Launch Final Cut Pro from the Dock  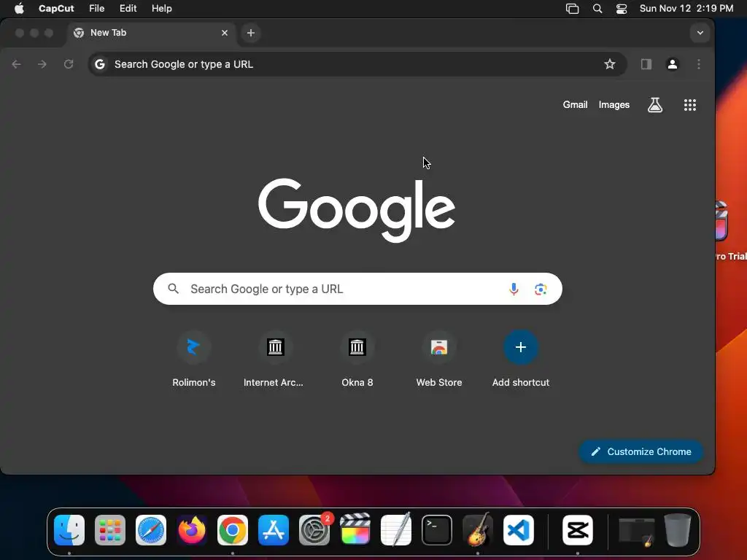pyautogui.click(x=355, y=529)
